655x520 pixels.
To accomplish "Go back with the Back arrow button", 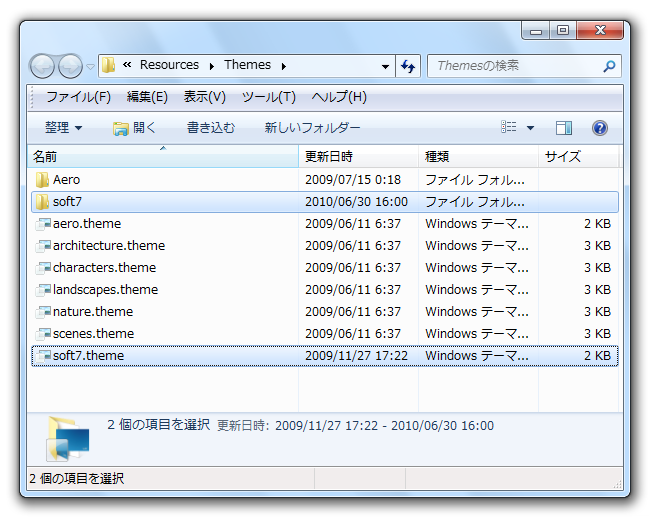I will tap(42, 66).
